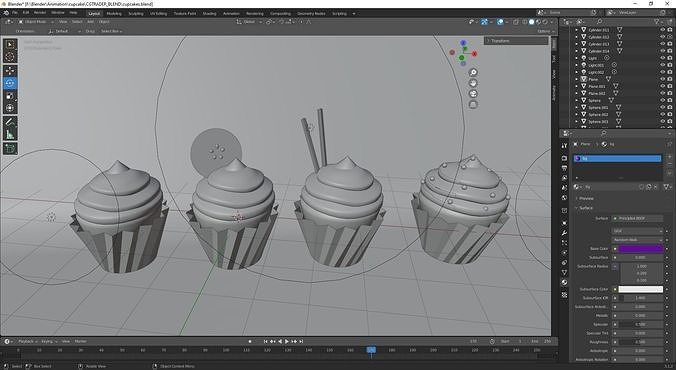Toggle show gizmo button in viewport header
Screen dimensions: 676x370
[x=485, y=22]
